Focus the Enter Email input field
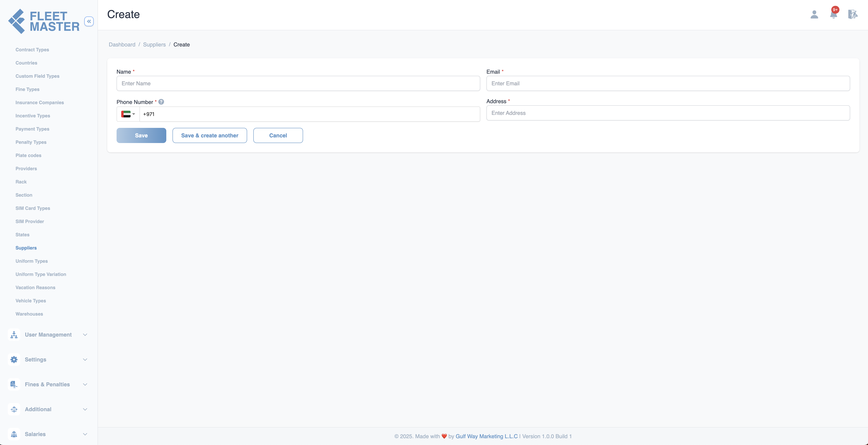Viewport: 868px width, 445px height. click(668, 83)
